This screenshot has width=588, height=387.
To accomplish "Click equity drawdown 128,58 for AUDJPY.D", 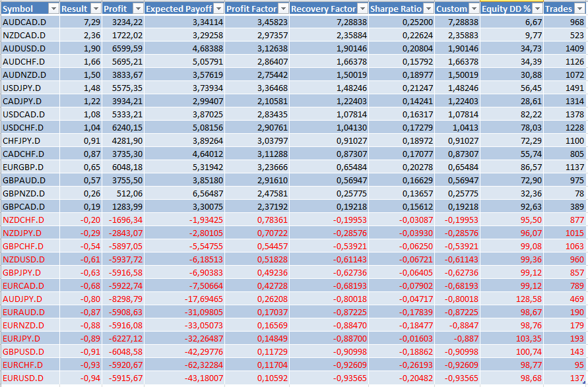I will click(x=529, y=299).
